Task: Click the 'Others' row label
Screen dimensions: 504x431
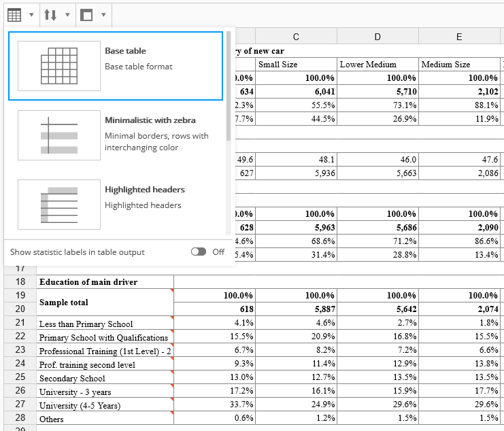Action: [x=105, y=417]
